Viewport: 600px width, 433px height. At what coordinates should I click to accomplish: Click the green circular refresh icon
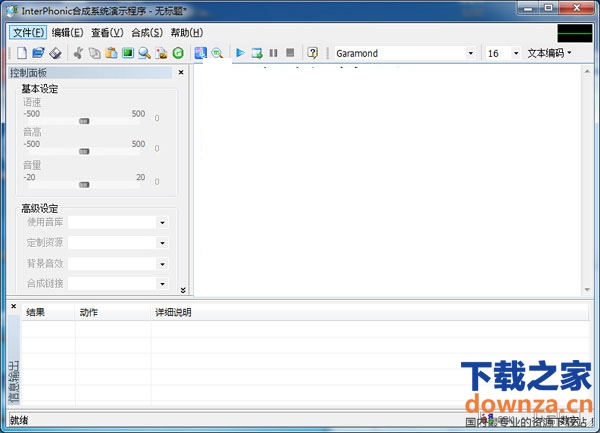point(178,53)
